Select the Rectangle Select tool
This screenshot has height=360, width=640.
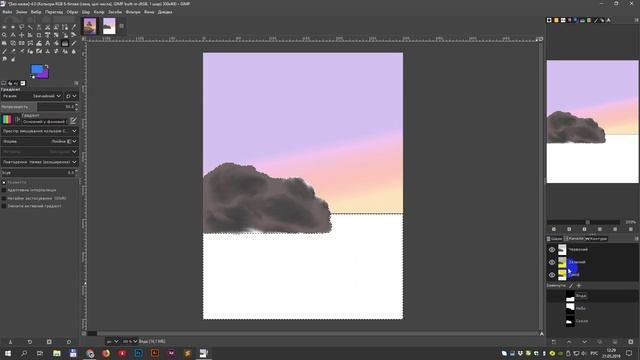click(4, 27)
